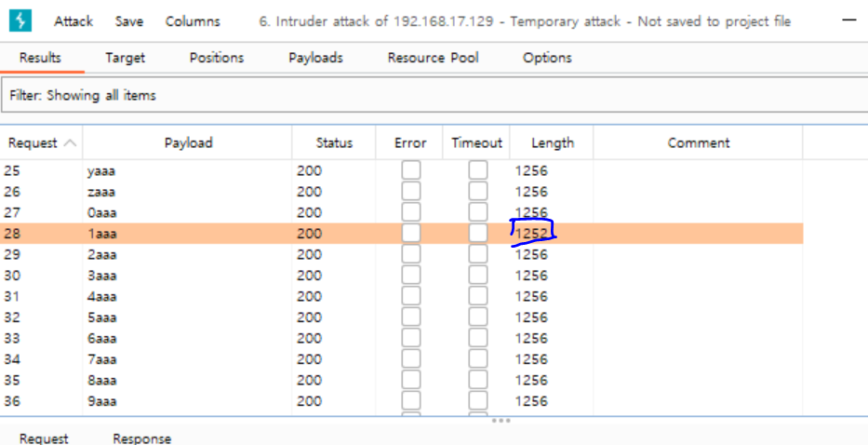The width and height of the screenshot is (868, 445).
Task: Open the Attack menu
Action: pos(73,21)
